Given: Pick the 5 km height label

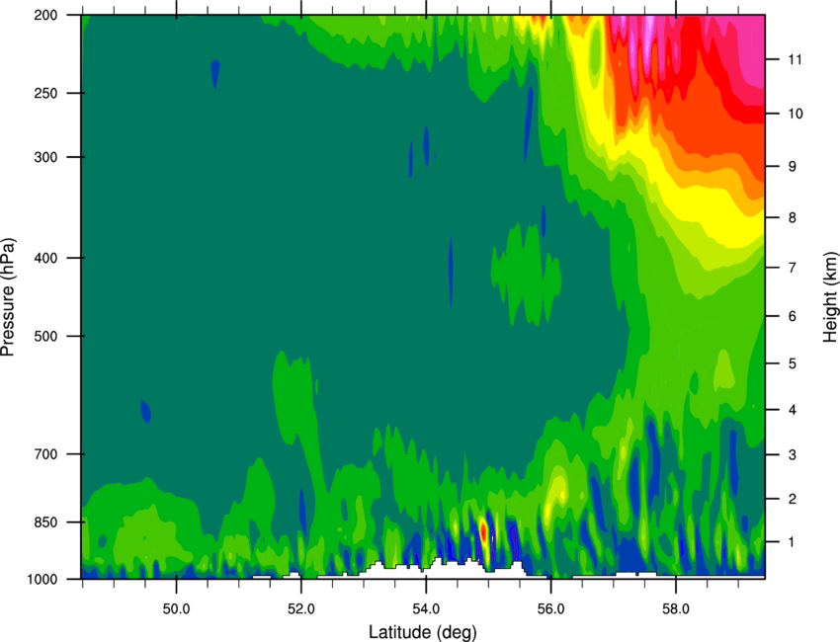Looking at the screenshot, I should click(x=793, y=363).
